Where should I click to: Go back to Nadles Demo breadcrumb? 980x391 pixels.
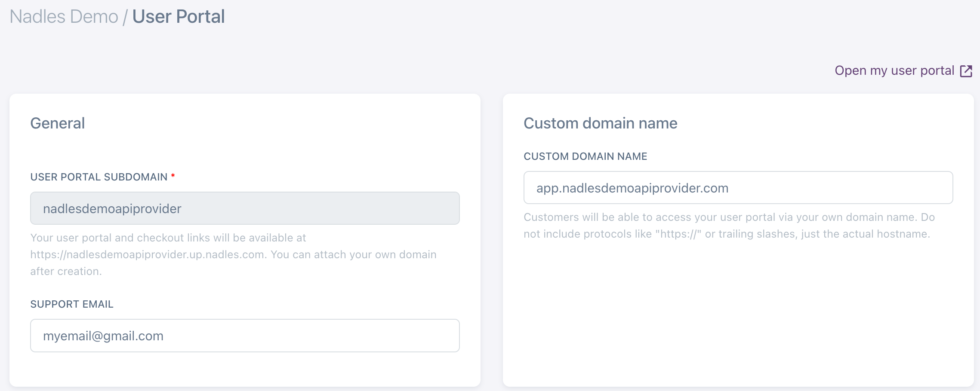(x=64, y=17)
